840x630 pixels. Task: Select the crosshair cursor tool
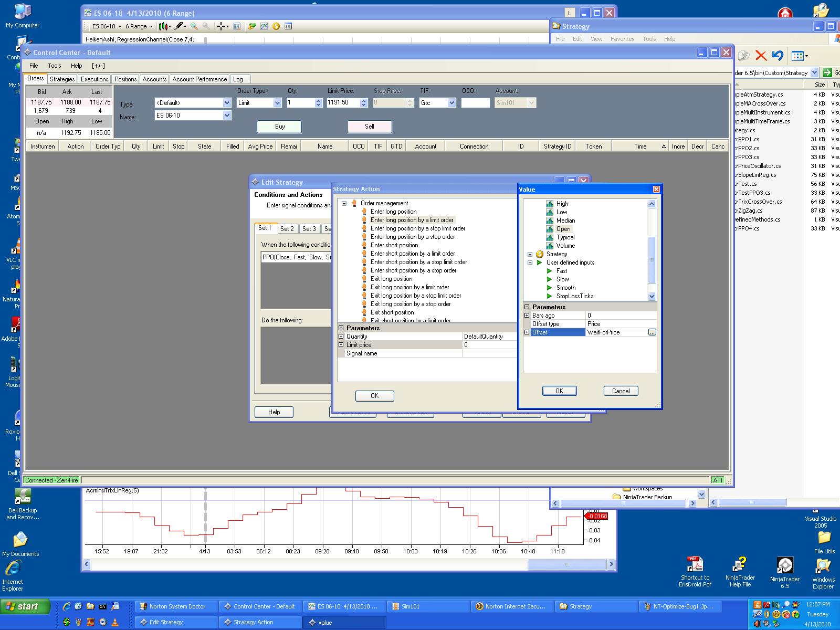pyautogui.click(x=222, y=26)
